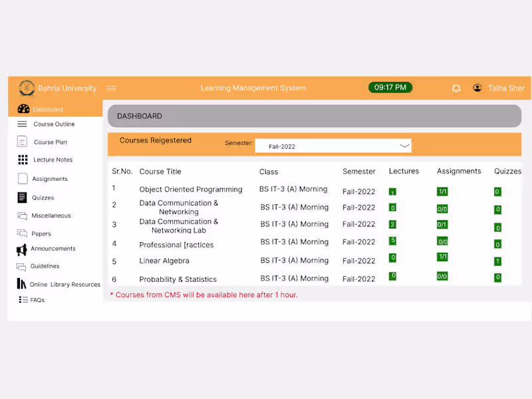Click the Online Library books icon
This screenshot has width=532, height=399.
click(21, 283)
